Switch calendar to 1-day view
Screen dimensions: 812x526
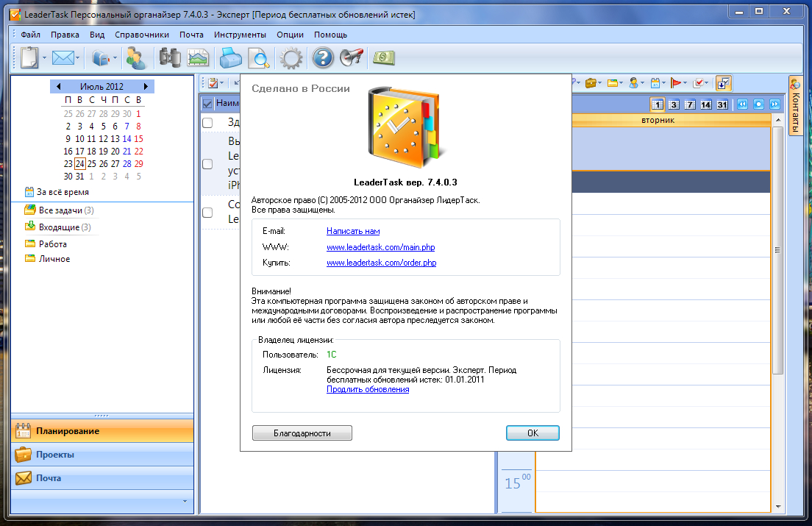tap(657, 104)
